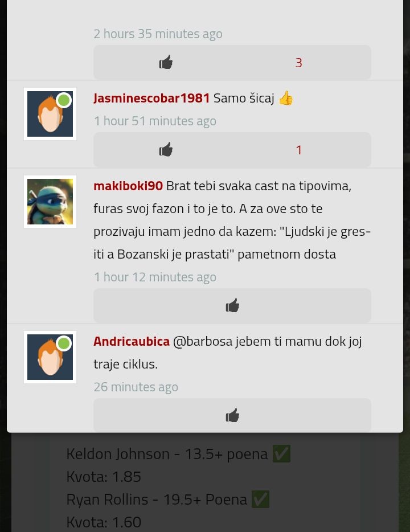Image resolution: width=410 pixels, height=532 pixels.
Task: Open Andricaubica's profile avatar
Action: point(50,357)
